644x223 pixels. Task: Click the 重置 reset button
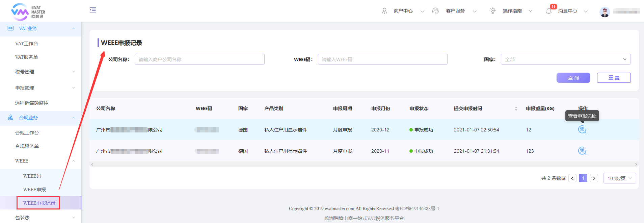614,78
